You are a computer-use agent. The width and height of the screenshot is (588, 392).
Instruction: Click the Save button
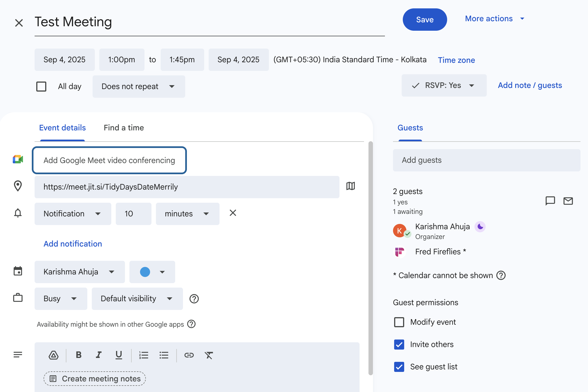coord(425,20)
